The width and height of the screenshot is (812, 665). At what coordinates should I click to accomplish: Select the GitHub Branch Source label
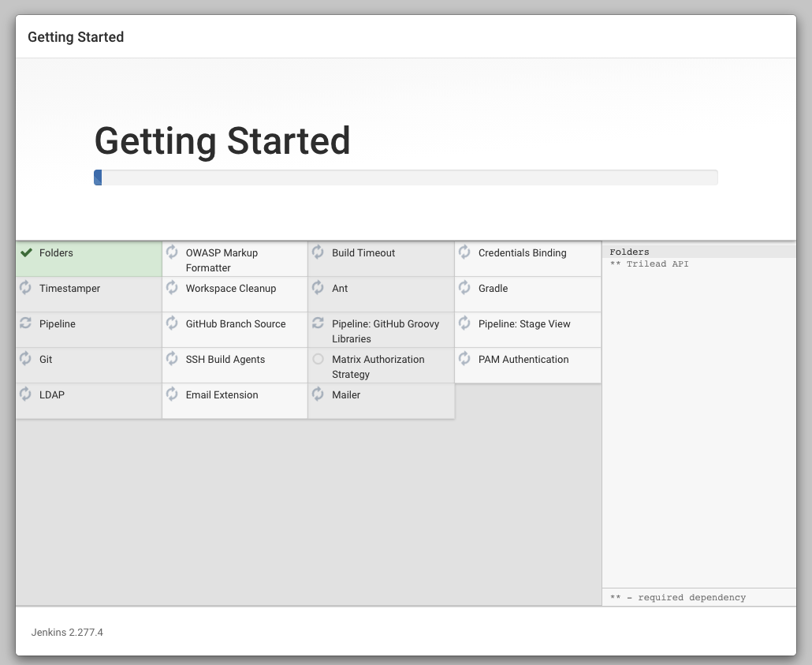236,324
